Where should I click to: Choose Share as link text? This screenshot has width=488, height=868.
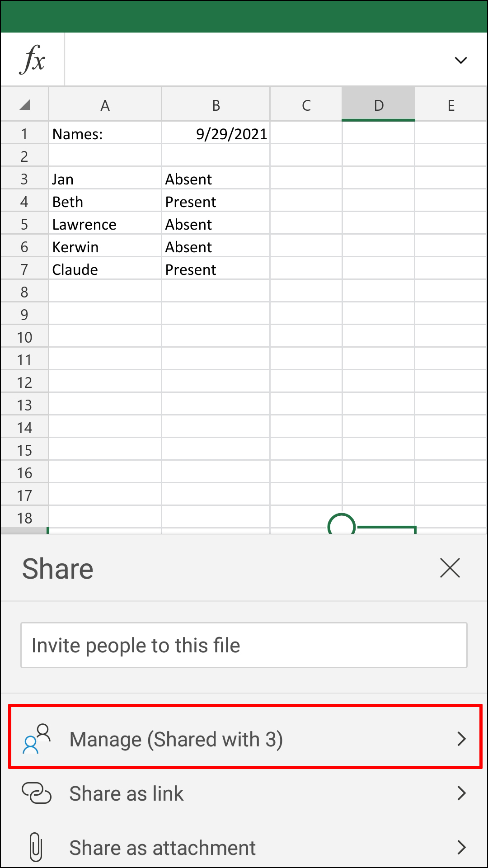coord(127,793)
